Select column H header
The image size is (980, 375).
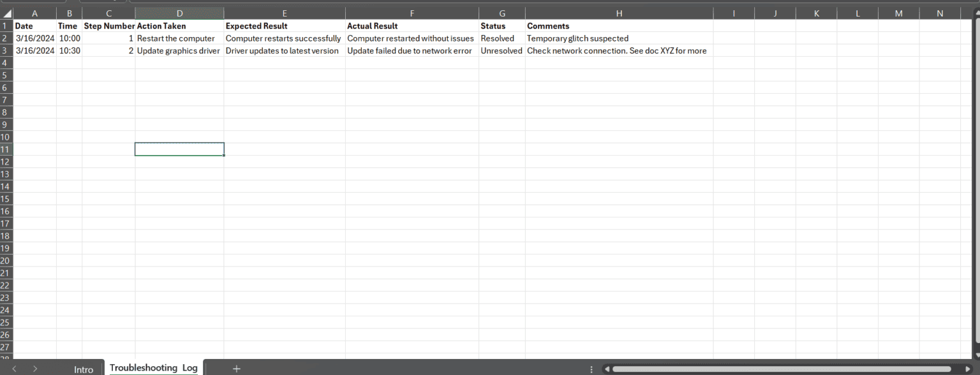coord(619,13)
